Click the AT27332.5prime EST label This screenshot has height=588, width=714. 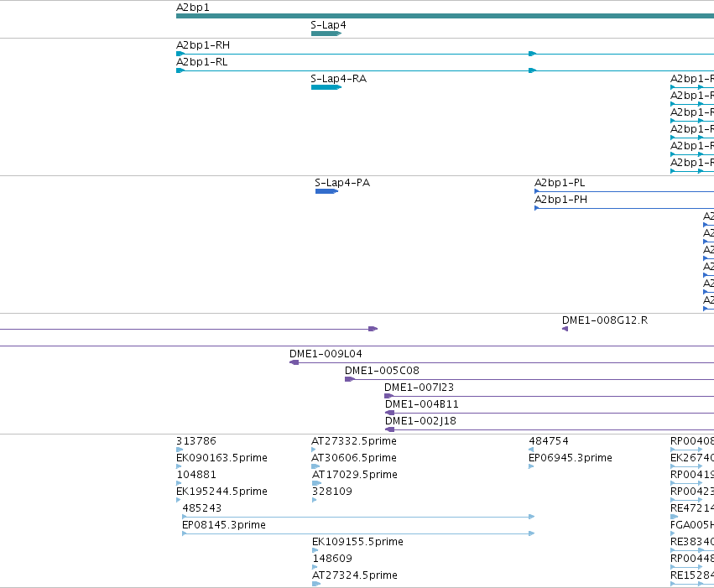pos(354,441)
